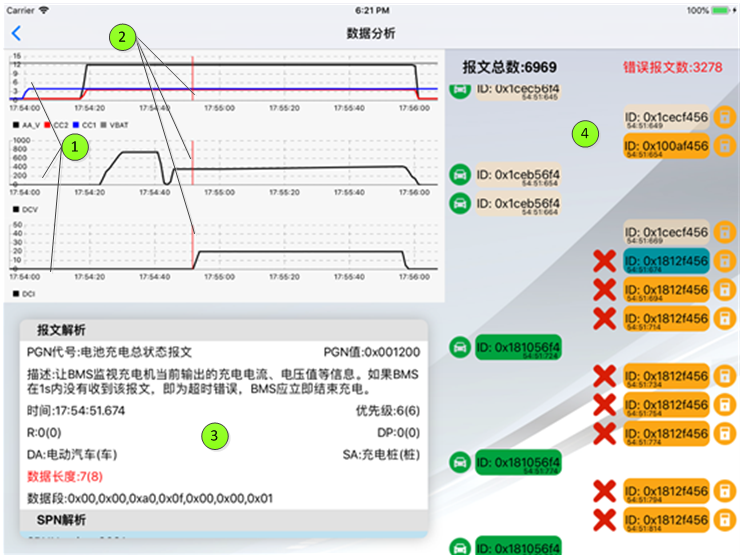Image resolution: width=743 pixels, height=558 pixels.
Task: Select message 0x1cecf456 at 54:51:669
Action: pos(665,233)
